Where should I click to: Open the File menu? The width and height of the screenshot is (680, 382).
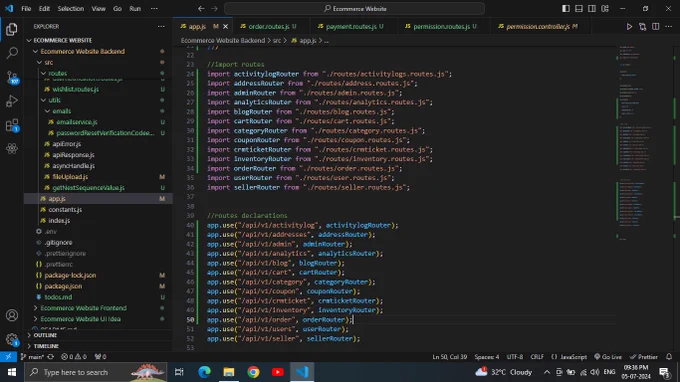point(26,9)
